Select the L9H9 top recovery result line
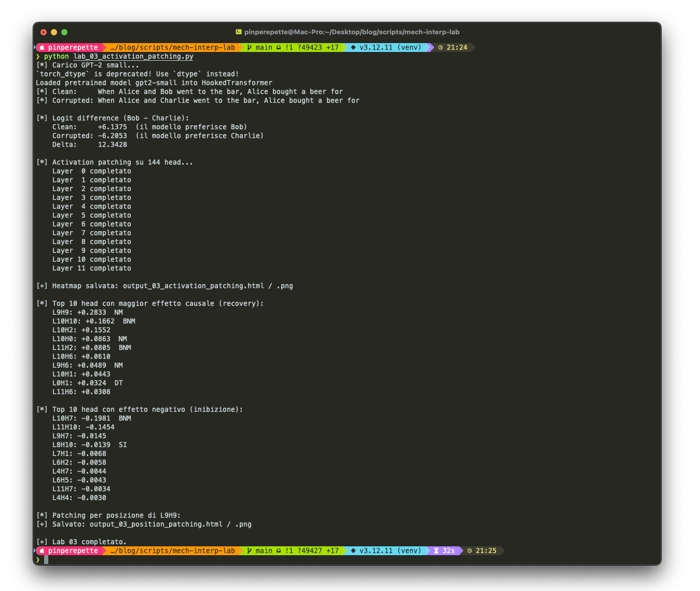 click(87, 312)
